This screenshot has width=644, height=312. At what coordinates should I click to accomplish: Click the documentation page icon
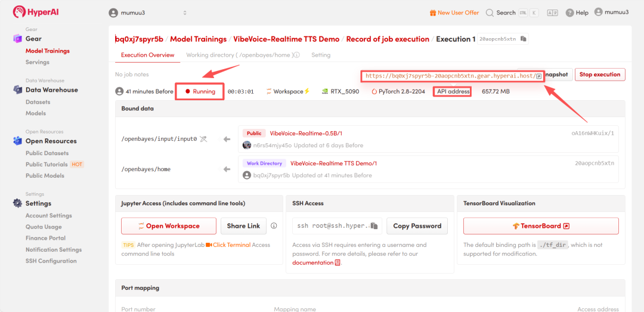pos(338,262)
